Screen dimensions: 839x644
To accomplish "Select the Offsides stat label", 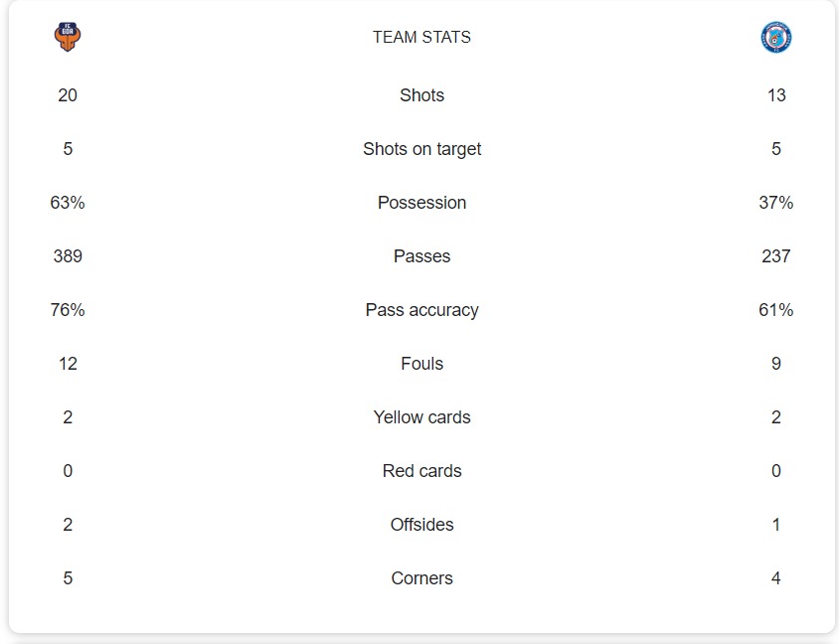I will click(x=421, y=525).
